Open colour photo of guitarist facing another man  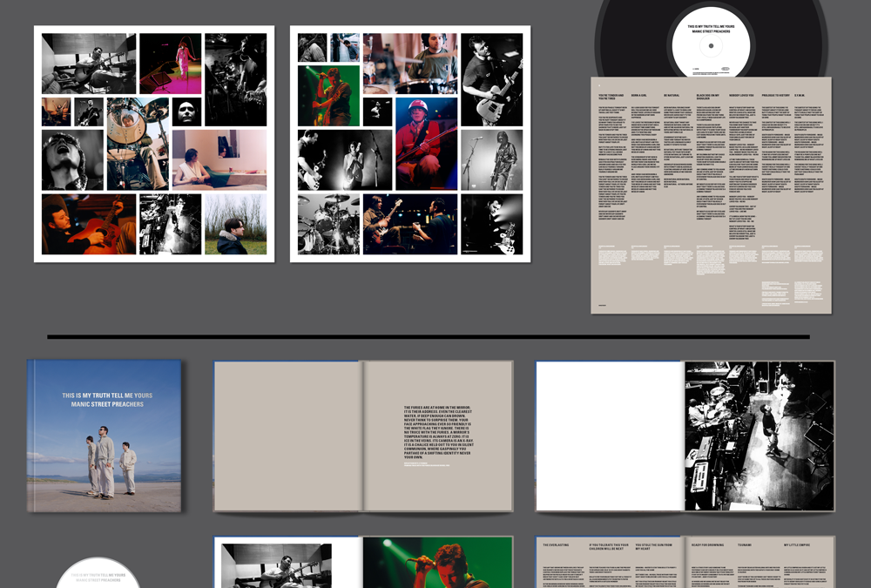pyautogui.click(x=410, y=224)
